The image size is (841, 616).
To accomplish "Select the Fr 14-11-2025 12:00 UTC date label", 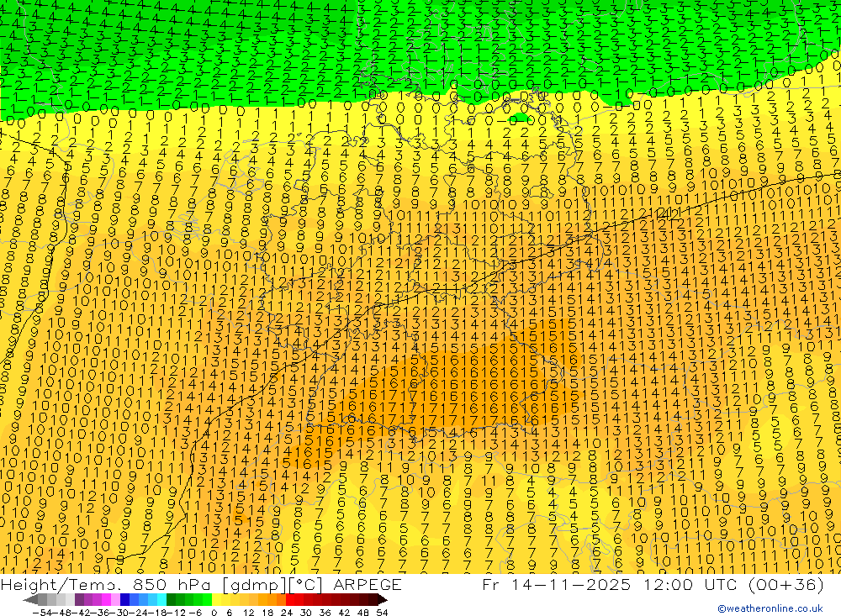I will click(653, 585).
